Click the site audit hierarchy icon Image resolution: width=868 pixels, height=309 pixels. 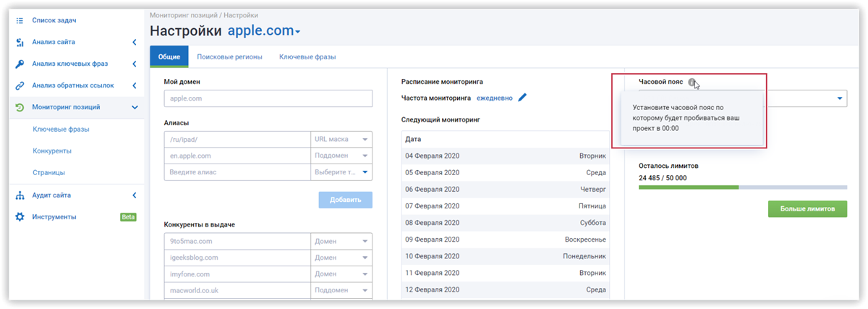pos(20,195)
